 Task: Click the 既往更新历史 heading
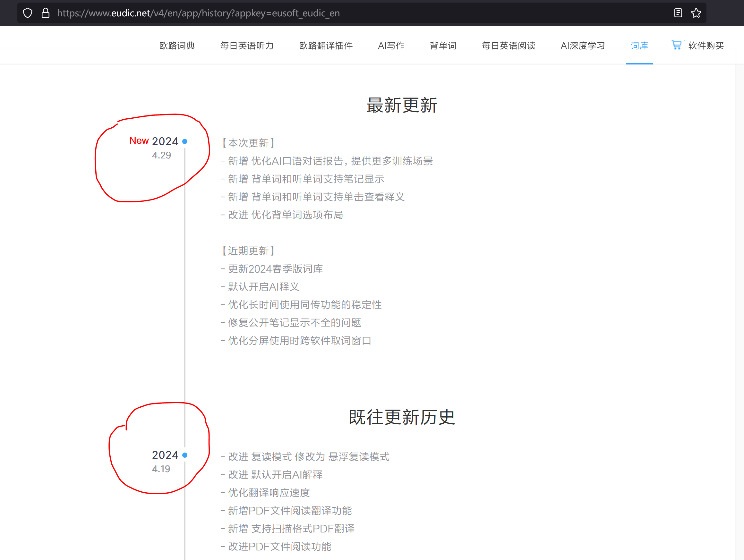[402, 417]
